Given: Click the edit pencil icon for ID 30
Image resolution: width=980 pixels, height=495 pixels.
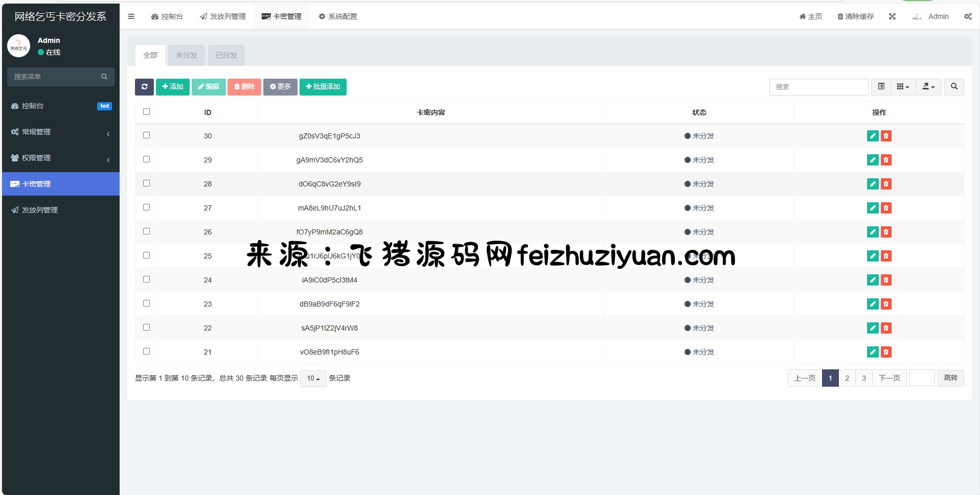Looking at the screenshot, I should (x=873, y=136).
